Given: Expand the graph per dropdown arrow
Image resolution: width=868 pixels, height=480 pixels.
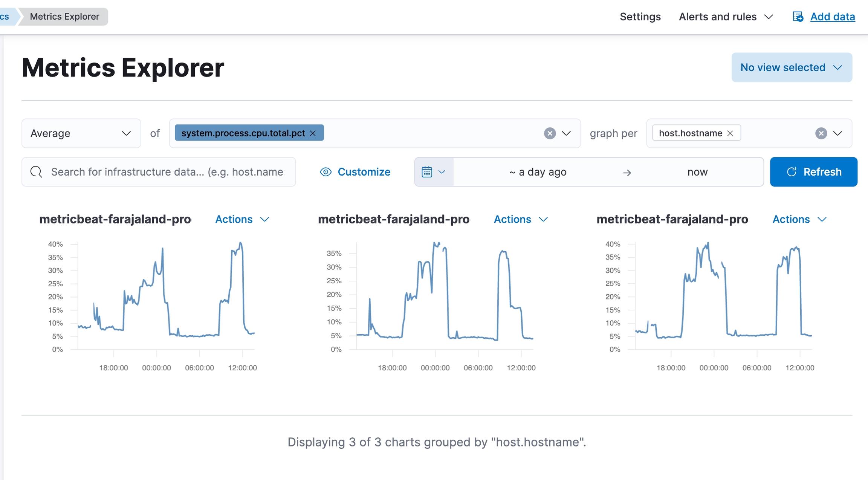Looking at the screenshot, I should (x=837, y=133).
